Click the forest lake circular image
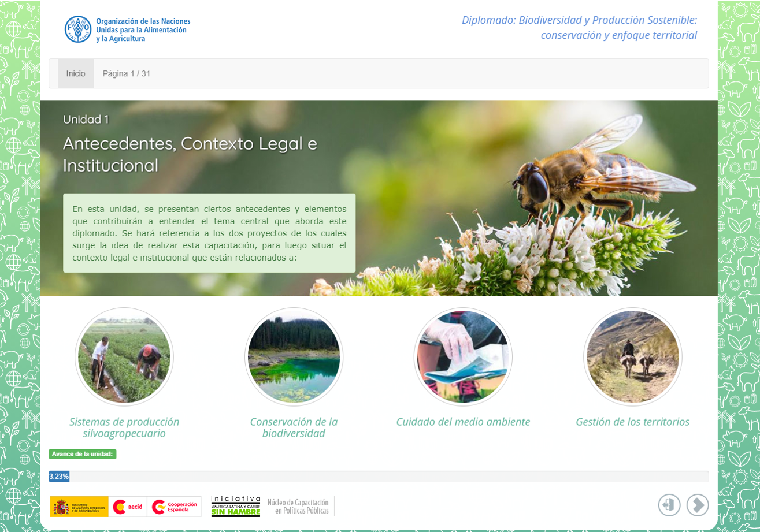This screenshot has height=532, width=760. point(294,356)
